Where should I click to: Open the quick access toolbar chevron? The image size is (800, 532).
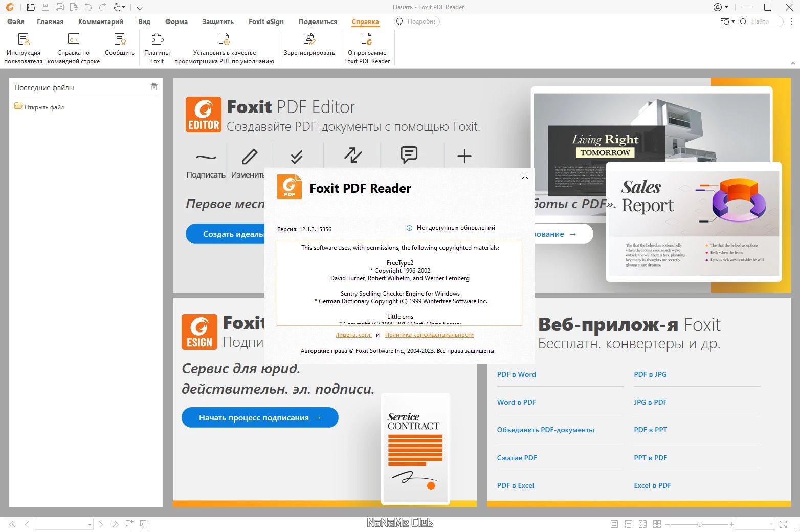[x=139, y=7]
